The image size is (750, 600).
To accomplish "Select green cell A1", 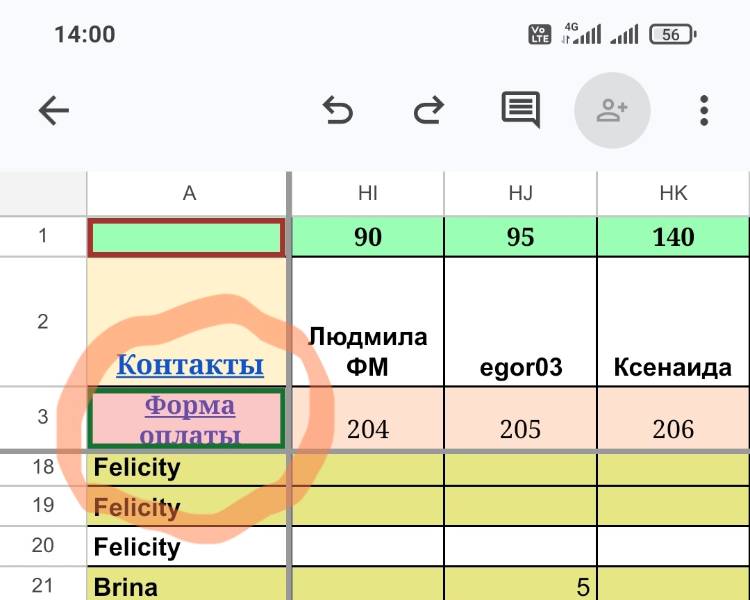I will (x=187, y=237).
